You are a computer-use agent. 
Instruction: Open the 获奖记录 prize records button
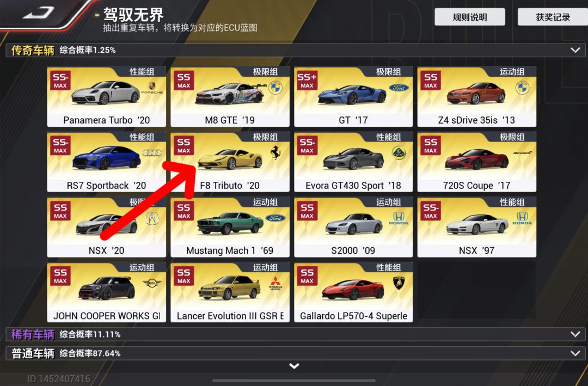(553, 17)
